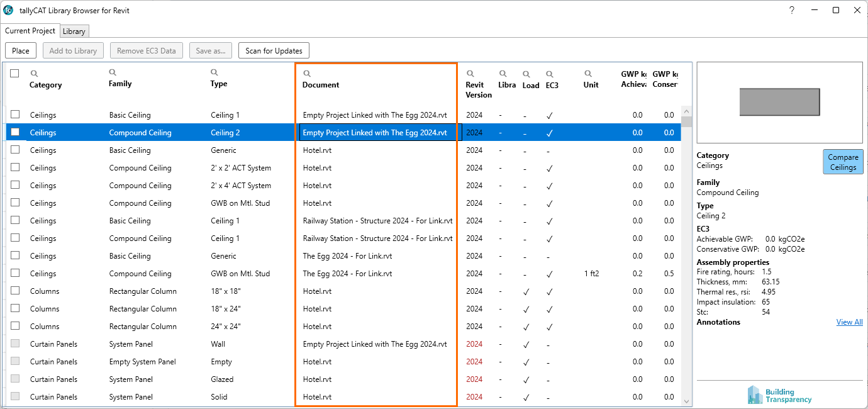Image resolution: width=868 pixels, height=409 pixels.
Task: Click the search icon above EC3 column
Action: tap(550, 74)
